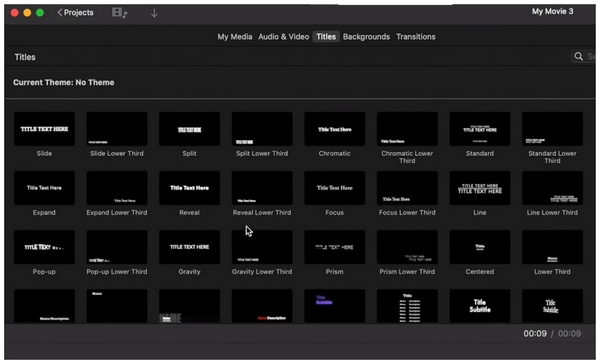Select the Gravity Lower Third title
This screenshot has height=364, width=600.
coord(262,247)
